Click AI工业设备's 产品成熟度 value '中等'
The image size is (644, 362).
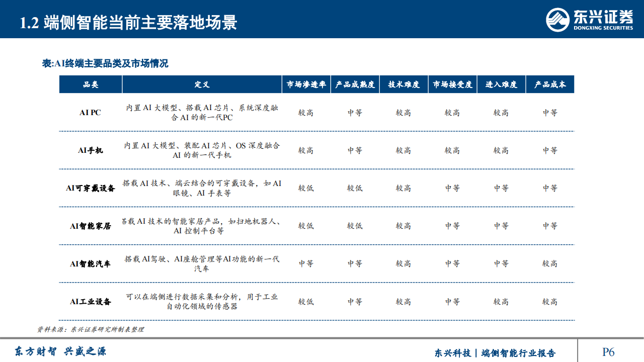(x=355, y=302)
